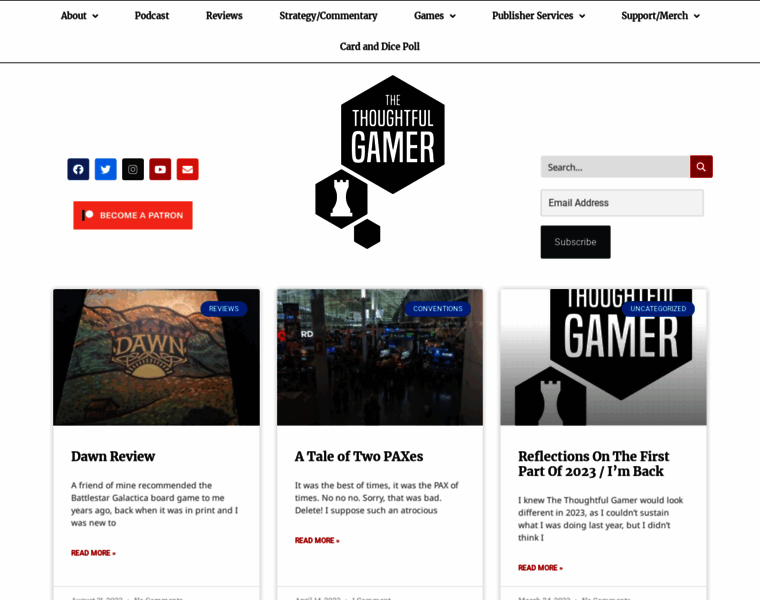Screen dimensions: 760x600
Task: Click The Thoughtful Gamer hexagon logo
Action: [x=380, y=161]
